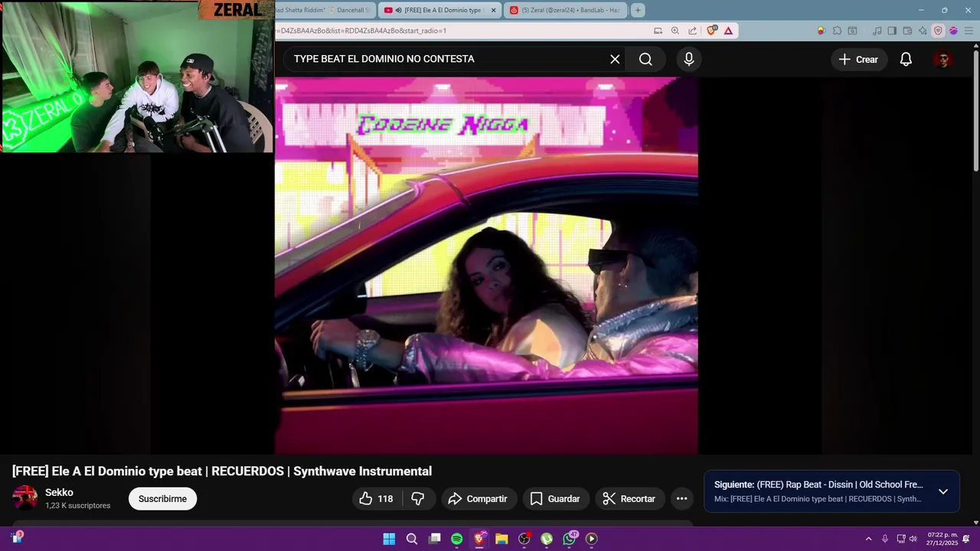Open the Brave VPN shield icon
Image resolution: width=980 pixels, height=551 pixels.
(938, 31)
